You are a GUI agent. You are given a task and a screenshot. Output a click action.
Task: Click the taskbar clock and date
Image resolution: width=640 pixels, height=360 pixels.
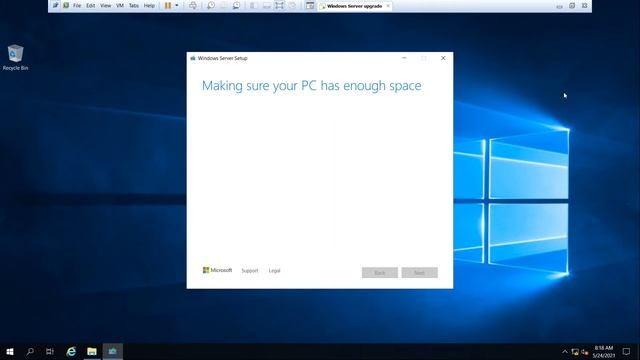(x=604, y=351)
